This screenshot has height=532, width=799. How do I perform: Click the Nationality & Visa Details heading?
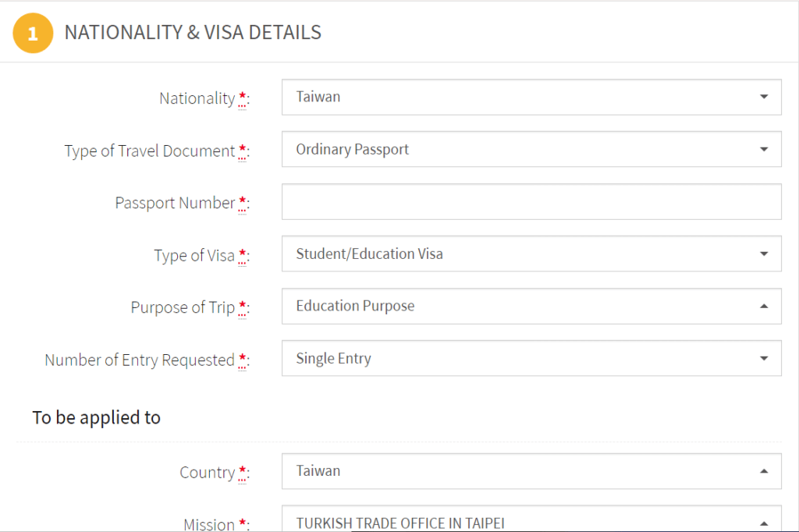point(193,33)
